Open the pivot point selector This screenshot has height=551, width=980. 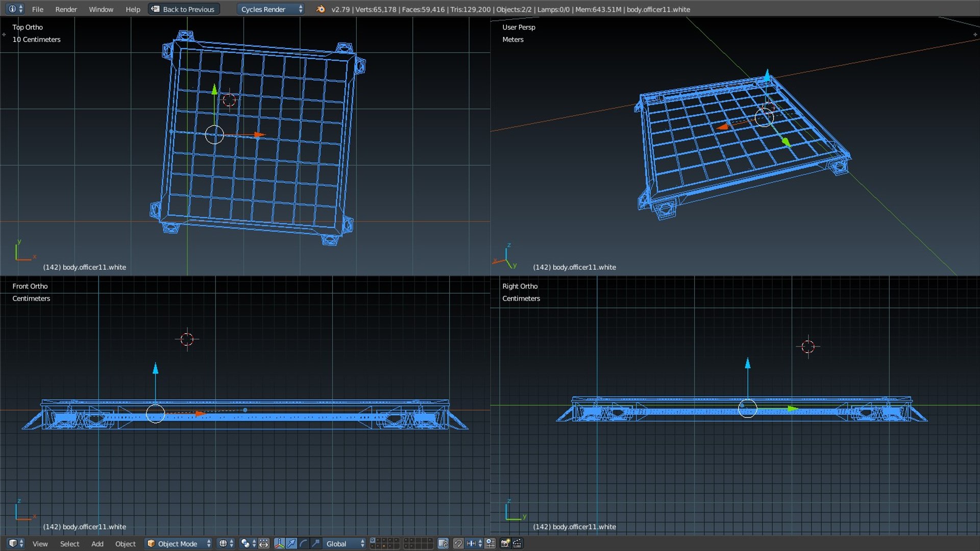tap(248, 543)
